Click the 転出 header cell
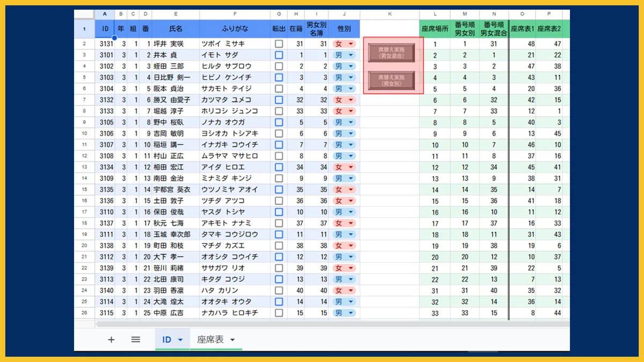The width and height of the screenshot is (644, 362). [279, 29]
